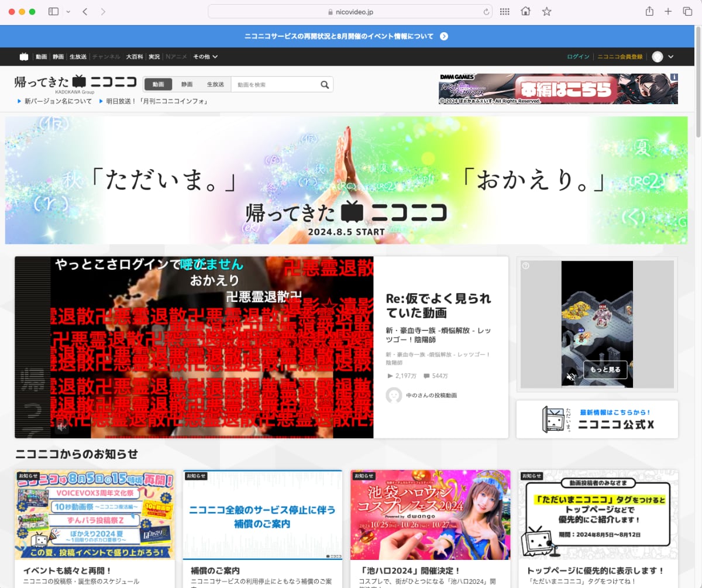Show the tab overview icon
Screen dimensions: 702x588
687,12
